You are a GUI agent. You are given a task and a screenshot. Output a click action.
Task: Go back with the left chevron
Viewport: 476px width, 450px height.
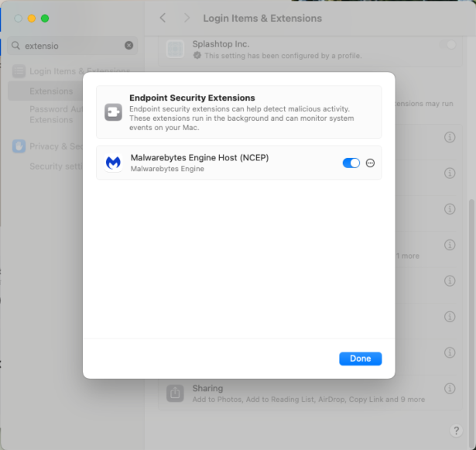point(163,18)
